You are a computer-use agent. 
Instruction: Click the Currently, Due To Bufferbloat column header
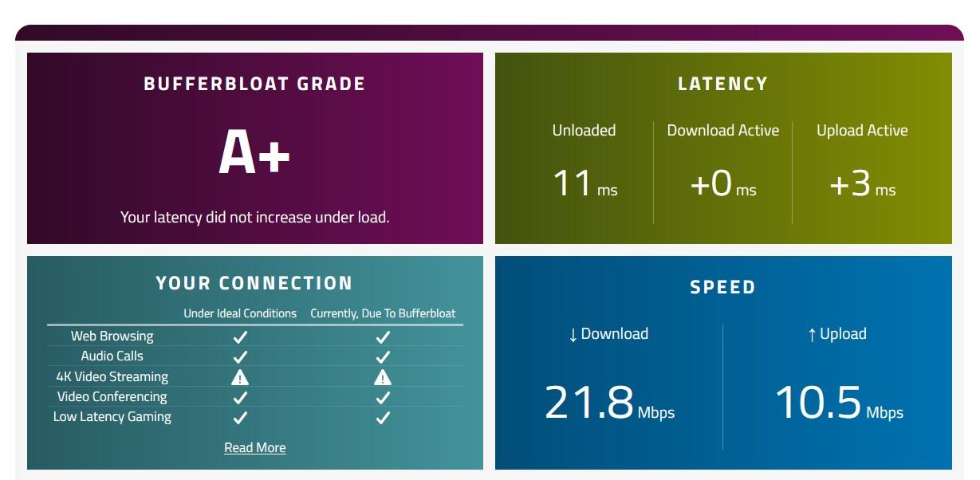coord(383,313)
